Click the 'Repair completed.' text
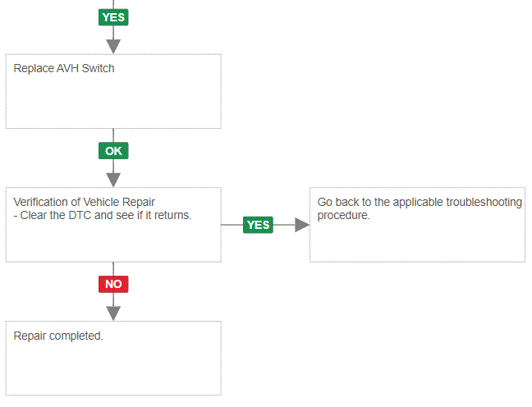Screen dimensions: 532x407 (x=58, y=336)
